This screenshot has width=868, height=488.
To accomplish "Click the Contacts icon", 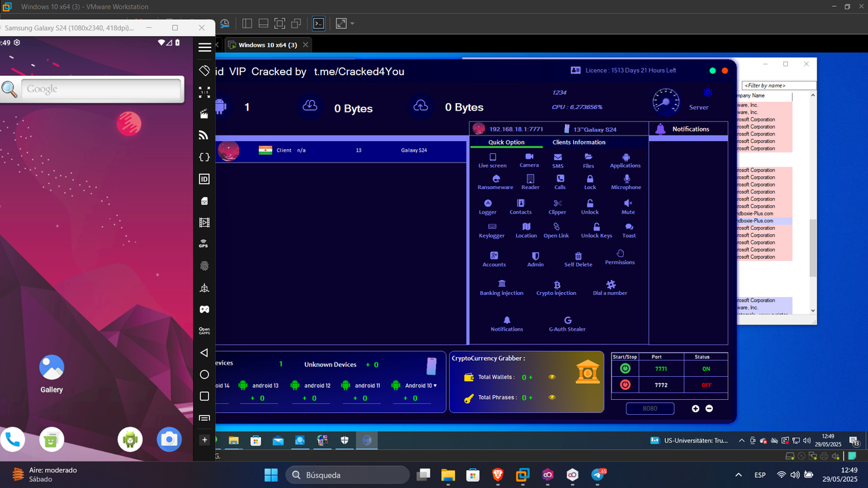I will [x=521, y=203].
